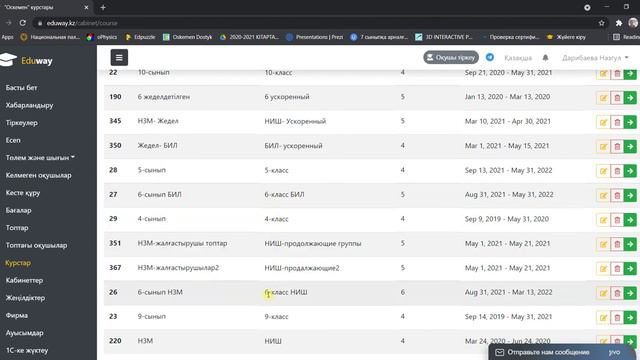Edit course 345 'НЗМ- Жедел'
Viewport: 640px width, 360px height.
[x=603, y=122]
